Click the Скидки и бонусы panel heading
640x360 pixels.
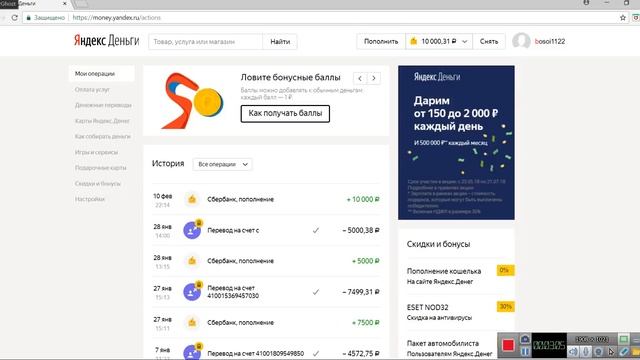pyautogui.click(x=438, y=244)
